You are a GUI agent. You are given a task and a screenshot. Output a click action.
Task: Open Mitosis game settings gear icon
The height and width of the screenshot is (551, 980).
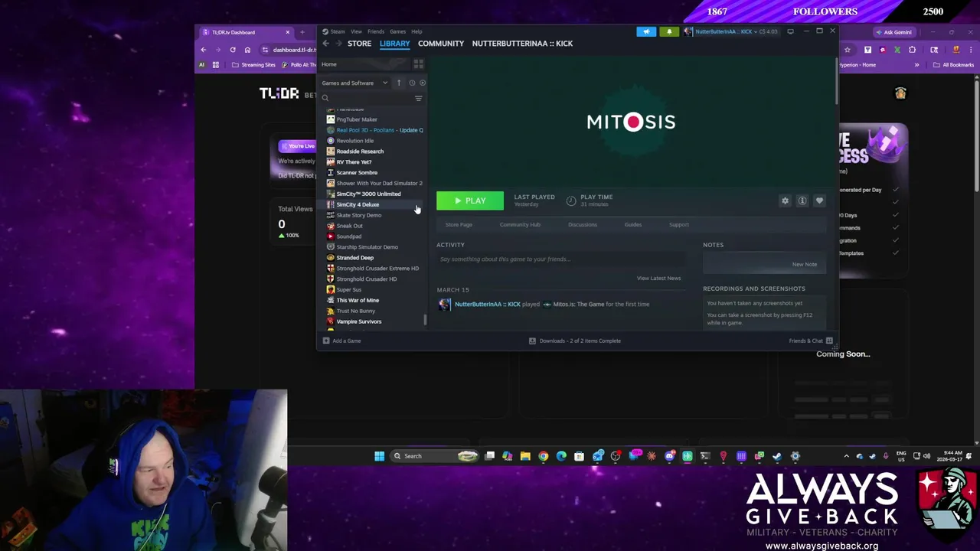click(x=785, y=201)
